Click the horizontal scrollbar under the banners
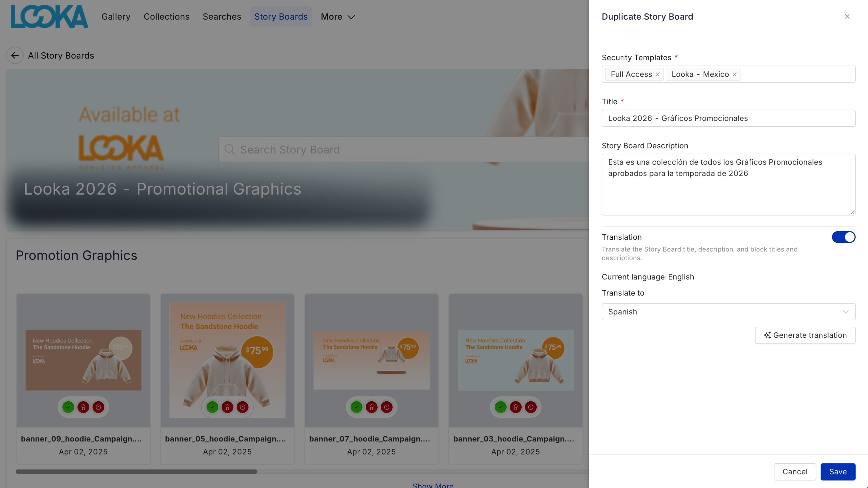The image size is (868, 488). coord(136,472)
